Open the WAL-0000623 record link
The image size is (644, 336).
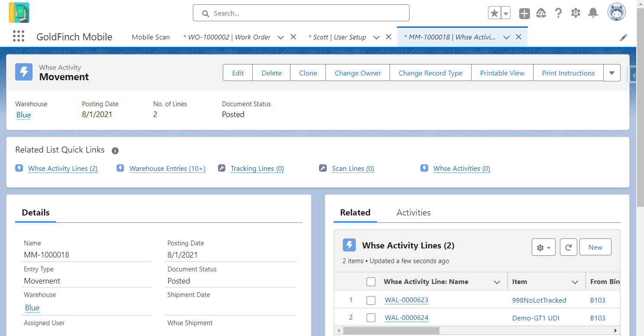click(x=407, y=300)
